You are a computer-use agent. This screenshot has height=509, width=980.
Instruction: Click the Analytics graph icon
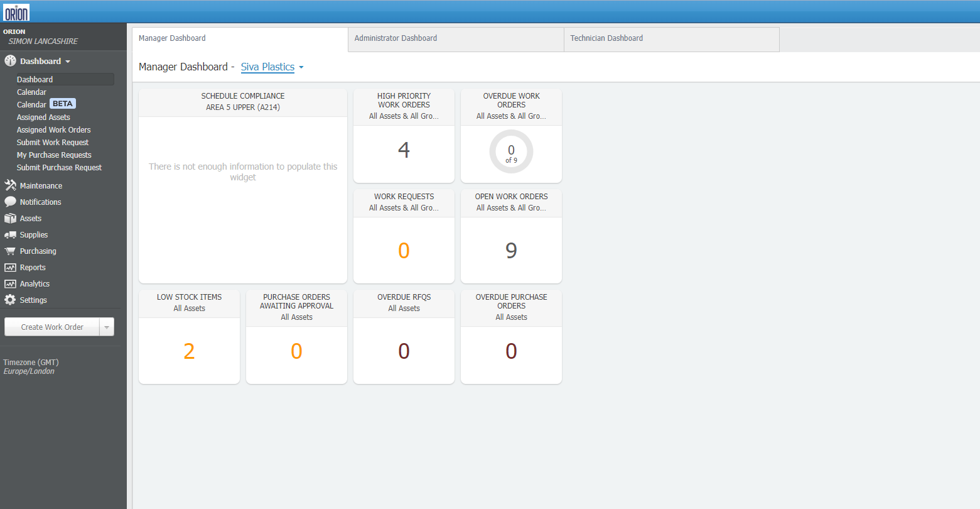tap(10, 283)
